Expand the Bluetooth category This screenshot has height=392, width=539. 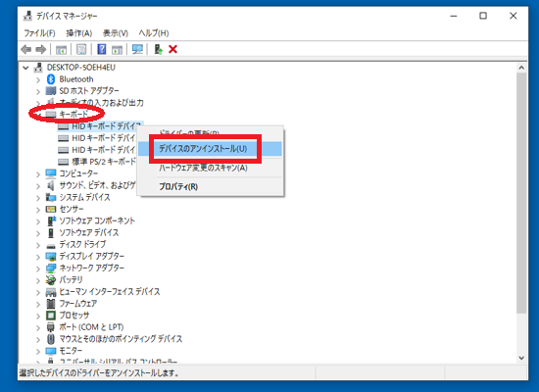pos(38,79)
